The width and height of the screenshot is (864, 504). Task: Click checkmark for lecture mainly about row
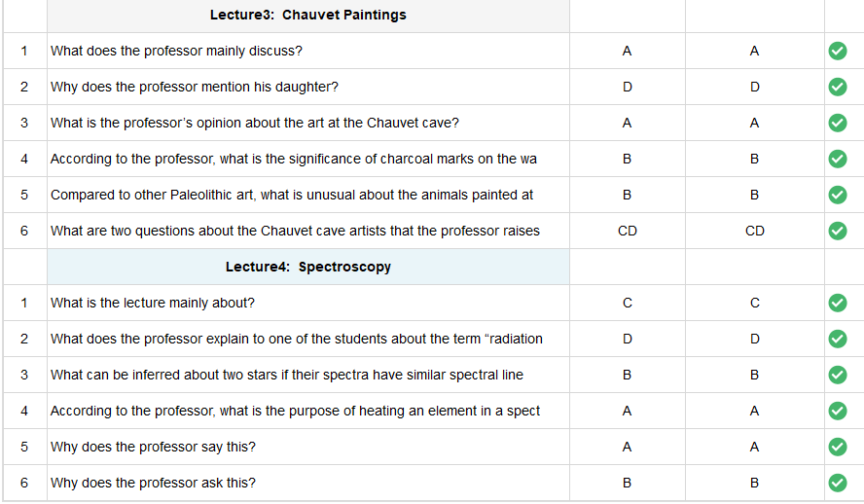click(837, 303)
